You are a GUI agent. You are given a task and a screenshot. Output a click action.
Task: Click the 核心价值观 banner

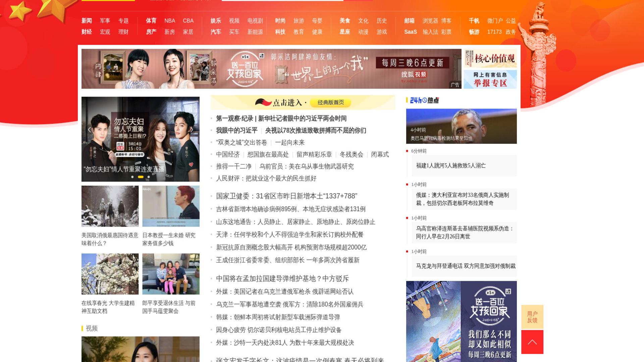pyautogui.click(x=490, y=58)
